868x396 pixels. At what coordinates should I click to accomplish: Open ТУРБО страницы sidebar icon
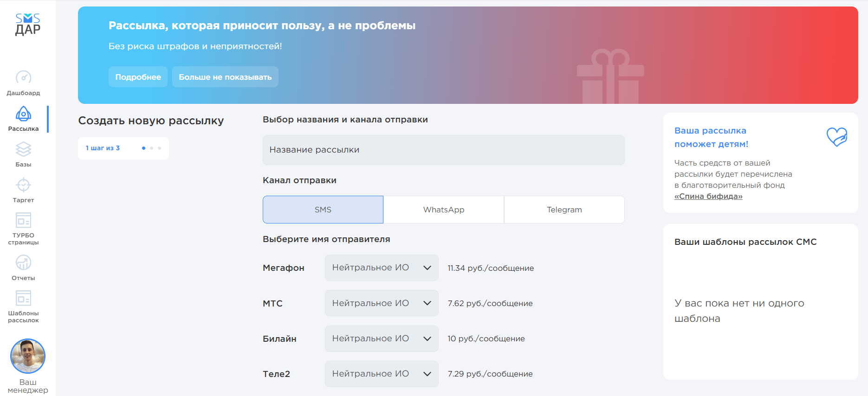point(23,221)
